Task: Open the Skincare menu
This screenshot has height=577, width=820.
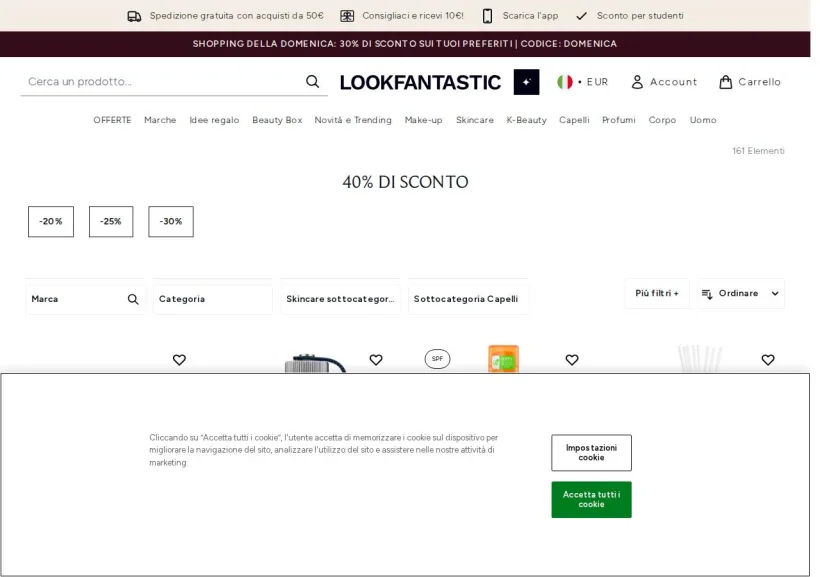Action: click(475, 120)
